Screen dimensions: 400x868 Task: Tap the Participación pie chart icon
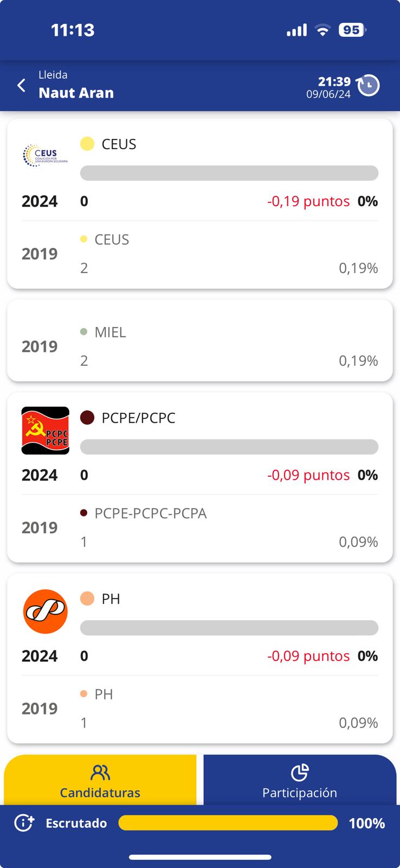tap(299, 772)
